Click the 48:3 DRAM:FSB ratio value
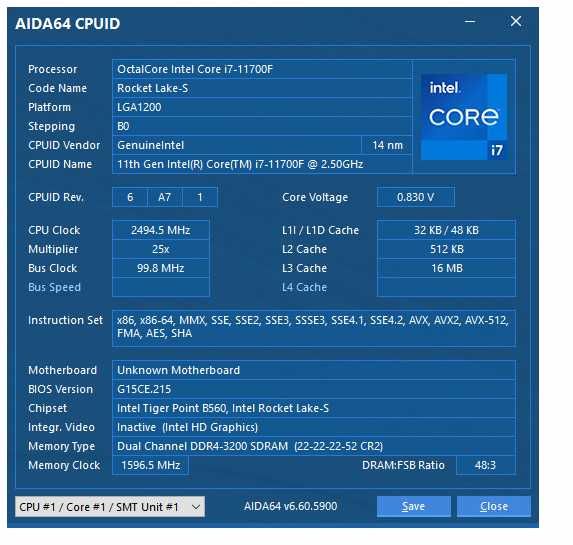Screen dimensions: 573x545 485,465
